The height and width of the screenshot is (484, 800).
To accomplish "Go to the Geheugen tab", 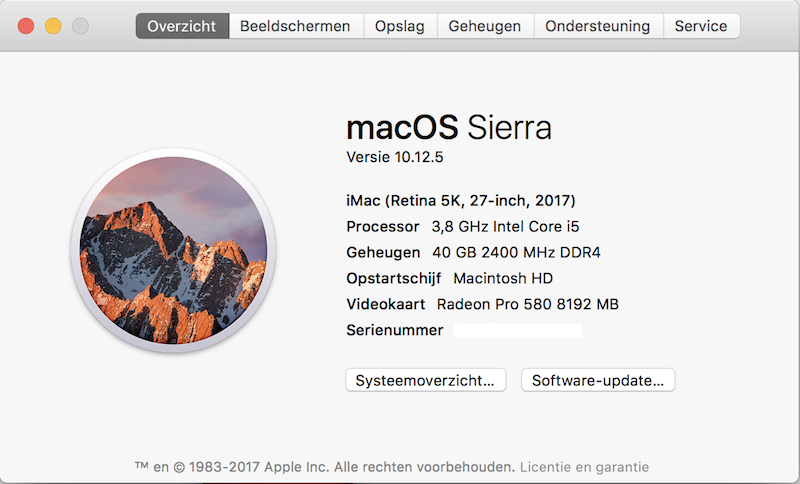I will pyautogui.click(x=485, y=26).
